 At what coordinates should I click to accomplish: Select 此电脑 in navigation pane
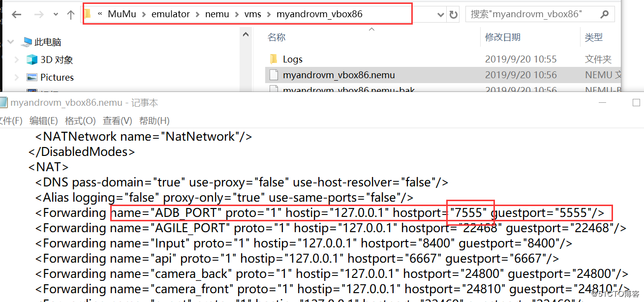[x=47, y=42]
